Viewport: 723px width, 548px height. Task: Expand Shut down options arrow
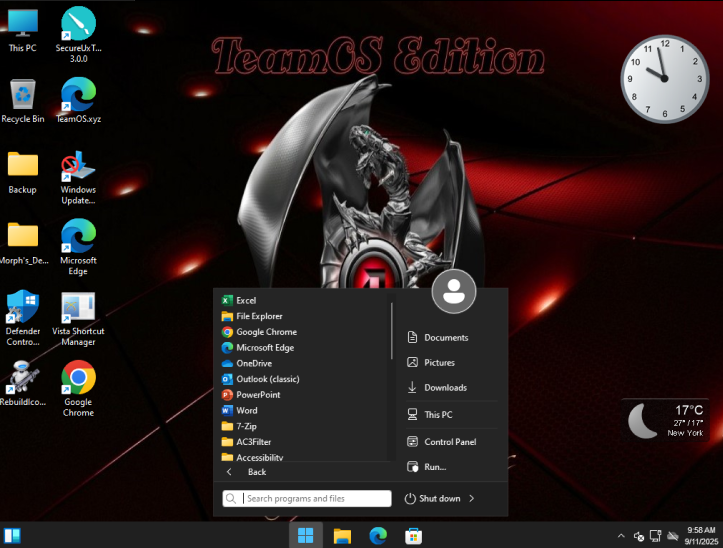[471, 499]
